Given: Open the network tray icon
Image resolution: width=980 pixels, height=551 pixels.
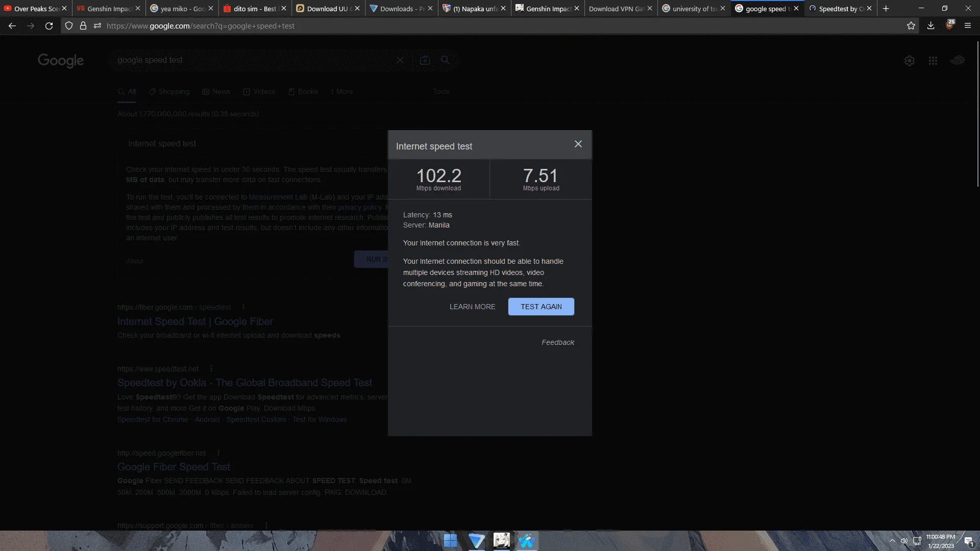Looking at the screenshot, I should tap(917, 541).
